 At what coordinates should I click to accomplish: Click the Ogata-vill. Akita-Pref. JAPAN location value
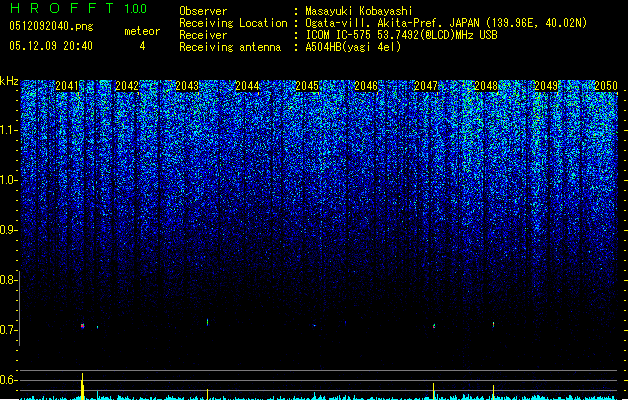click(446, 23)
